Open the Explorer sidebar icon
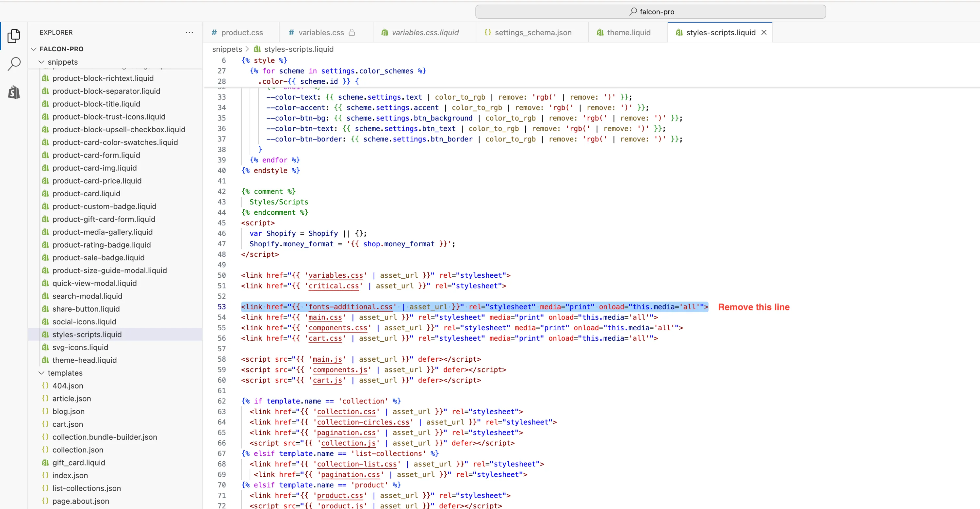980x509 pixels. click(x=14, y=36)
